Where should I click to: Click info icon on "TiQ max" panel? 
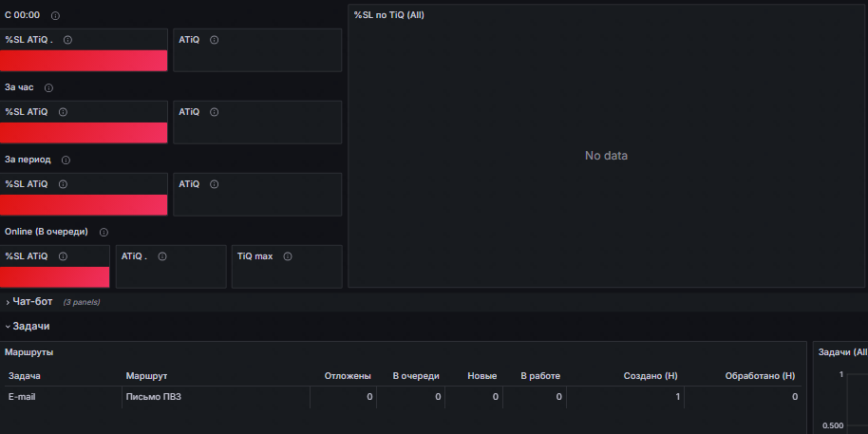point(287,256)
